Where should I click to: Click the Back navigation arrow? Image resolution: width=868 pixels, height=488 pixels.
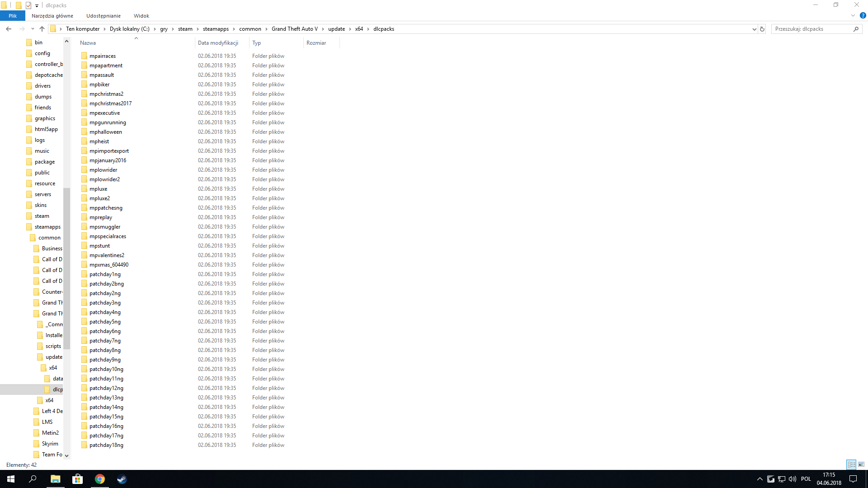click(9, 29)
